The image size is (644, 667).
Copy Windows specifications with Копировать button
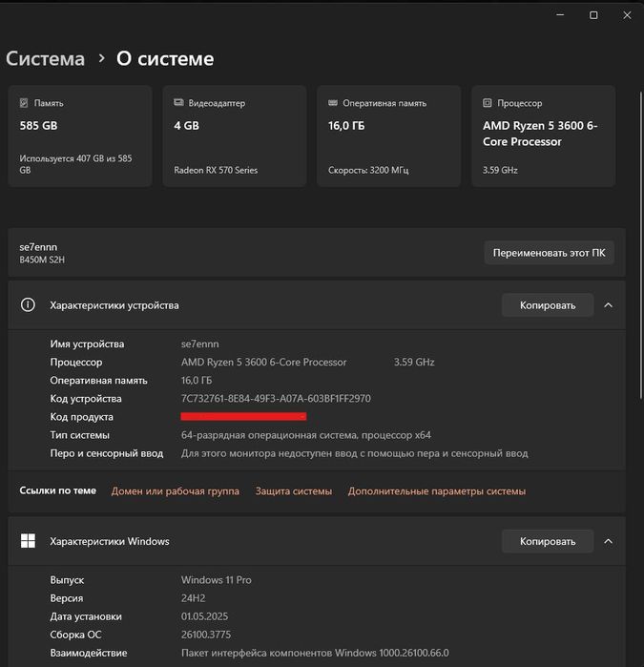[548, 541]
